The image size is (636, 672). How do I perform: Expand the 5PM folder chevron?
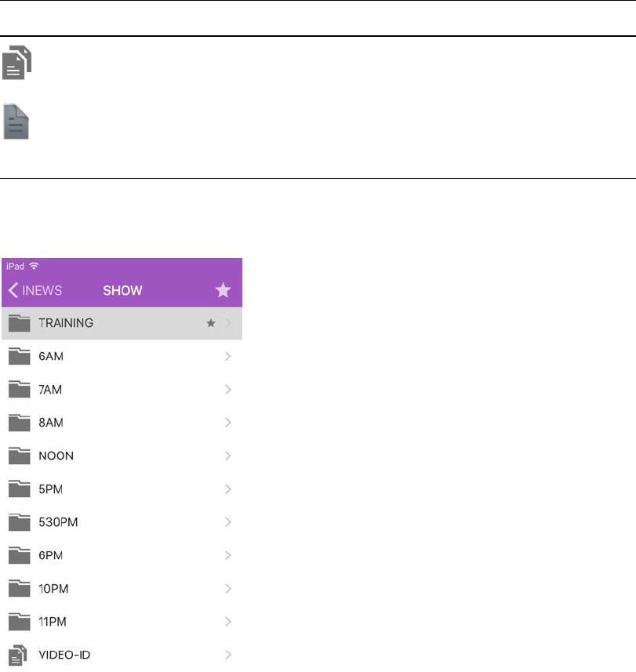click(x=228, y=489)
